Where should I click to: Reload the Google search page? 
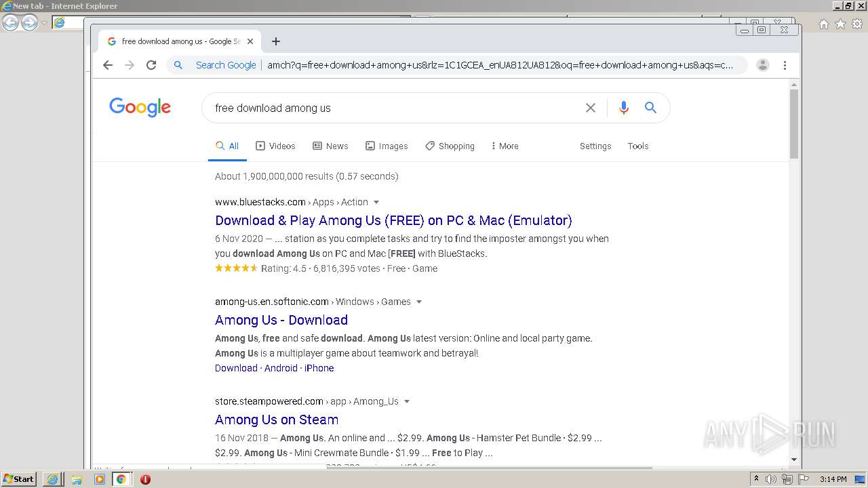(151, 65)
